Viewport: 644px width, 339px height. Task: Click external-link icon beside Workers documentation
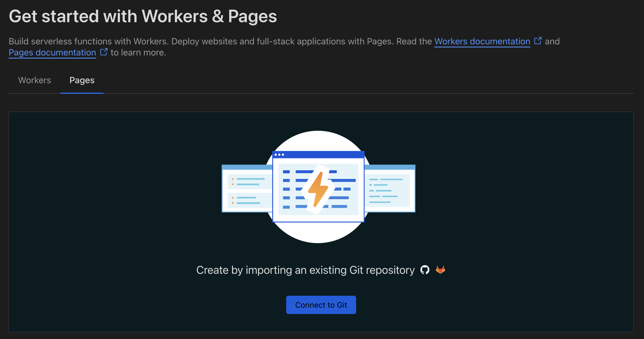538,41
